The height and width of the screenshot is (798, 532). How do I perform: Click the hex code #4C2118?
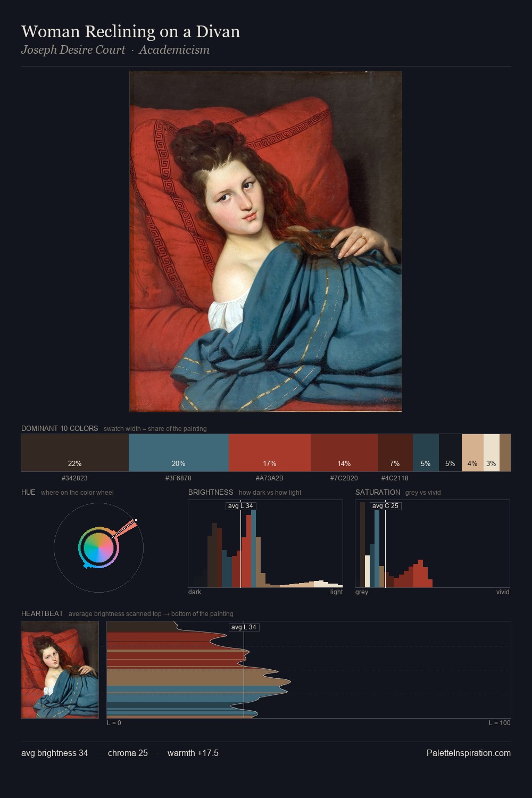point(395,478)
